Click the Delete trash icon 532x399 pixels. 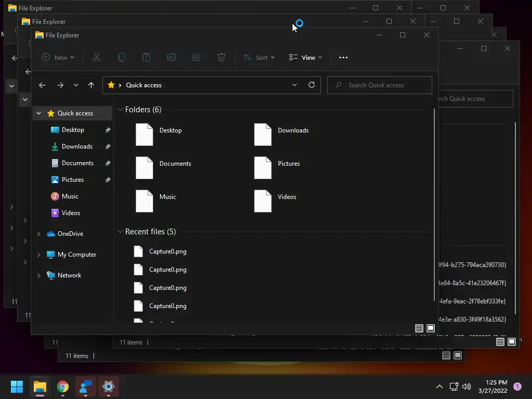221,57
